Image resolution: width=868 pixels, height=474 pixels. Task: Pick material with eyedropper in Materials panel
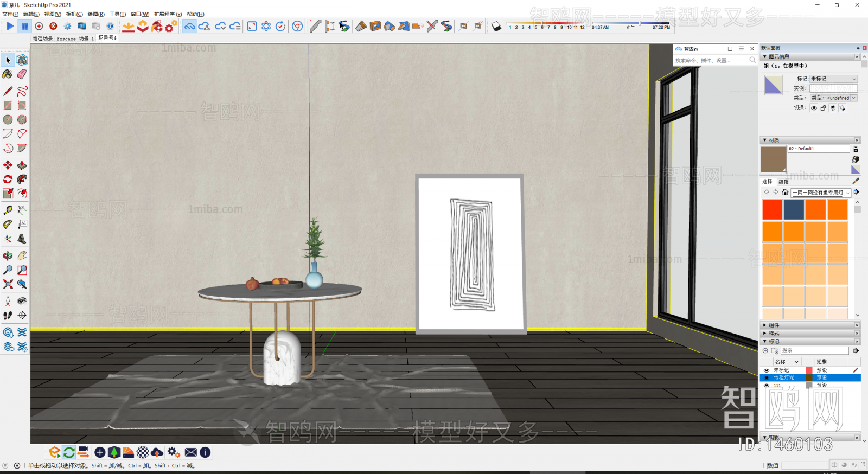[x=856, y=181]
